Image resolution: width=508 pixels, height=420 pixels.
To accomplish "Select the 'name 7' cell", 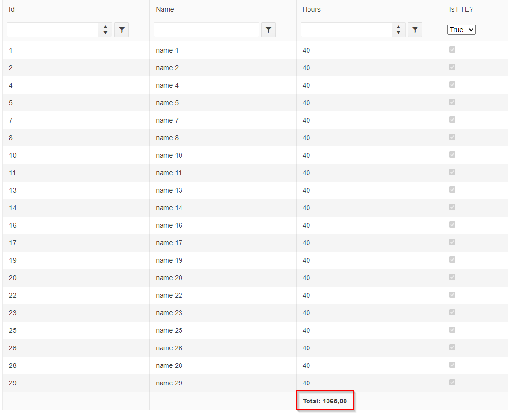I will (x=223, y=120).
